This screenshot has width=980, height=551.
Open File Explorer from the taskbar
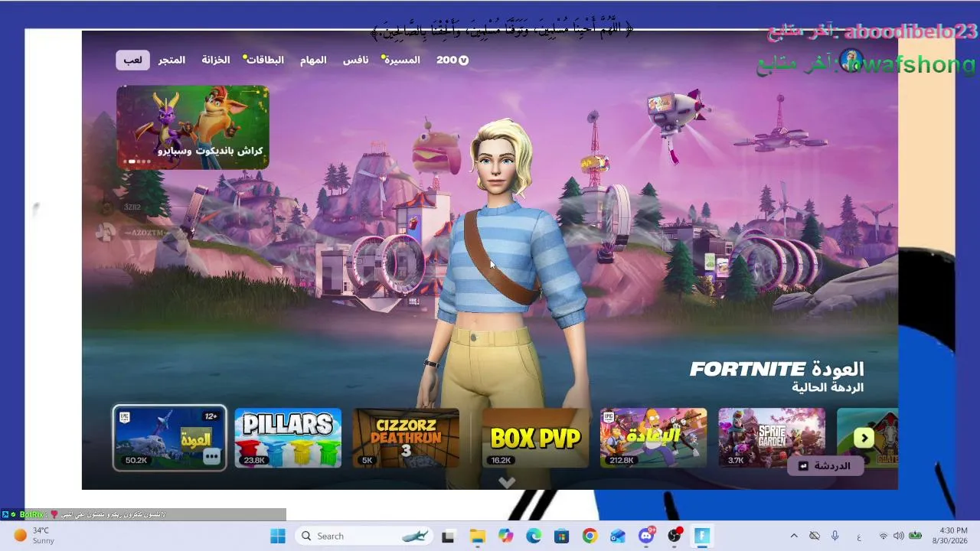tap(477, 536)
